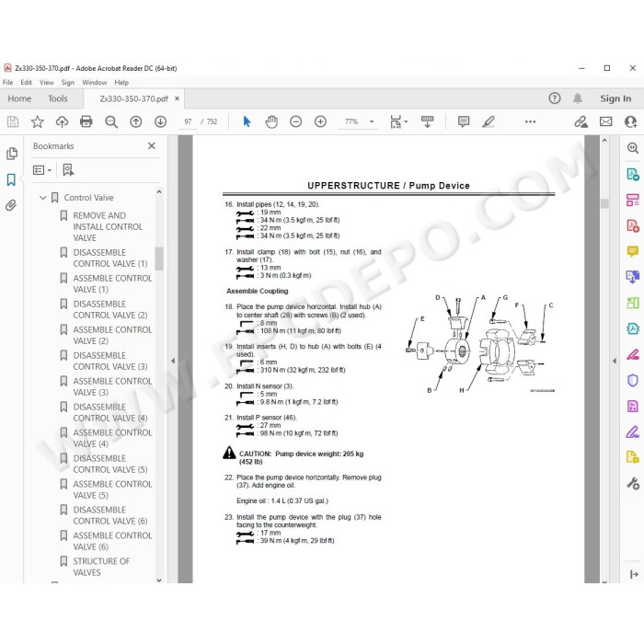Open the zoom level dropdown
This screenshot has height=644, width=644.
coord(372,121)
